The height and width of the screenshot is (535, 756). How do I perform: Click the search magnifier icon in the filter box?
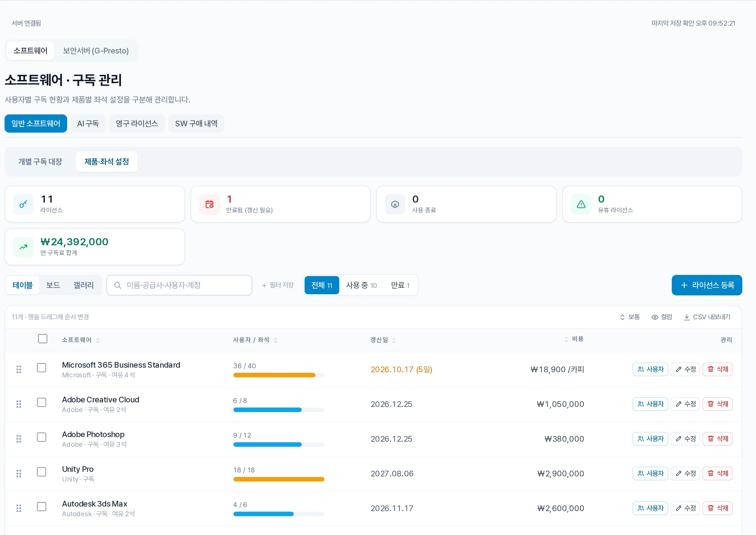pyautogui.click(x=118, y=285)
